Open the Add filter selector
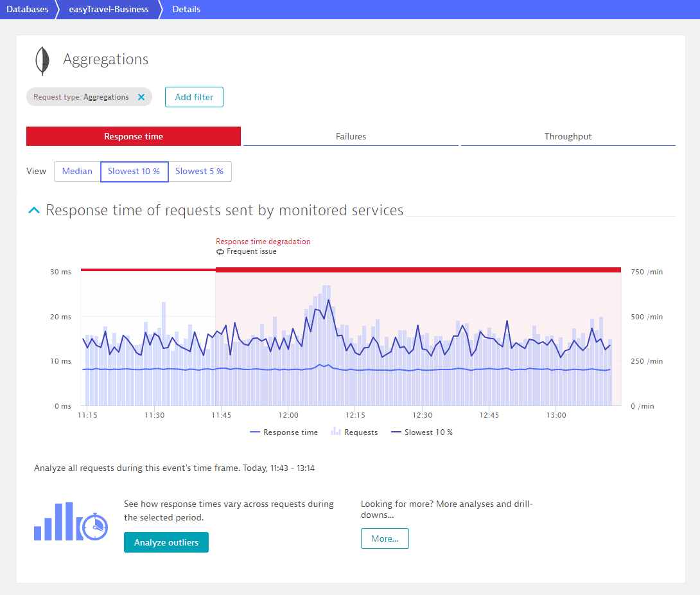 click(194, 97)
